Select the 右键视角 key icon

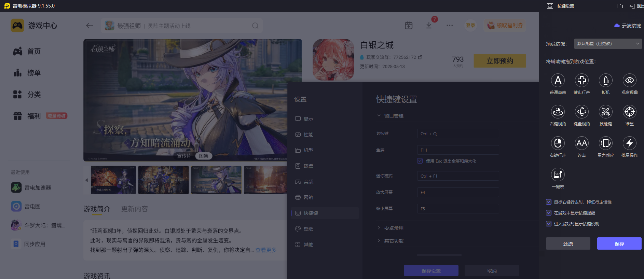coord(558,112)
